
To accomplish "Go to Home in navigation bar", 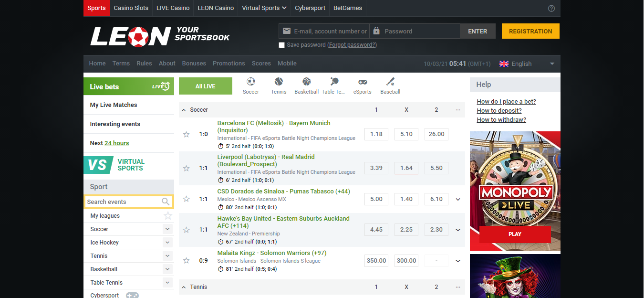I will [97, 63].
